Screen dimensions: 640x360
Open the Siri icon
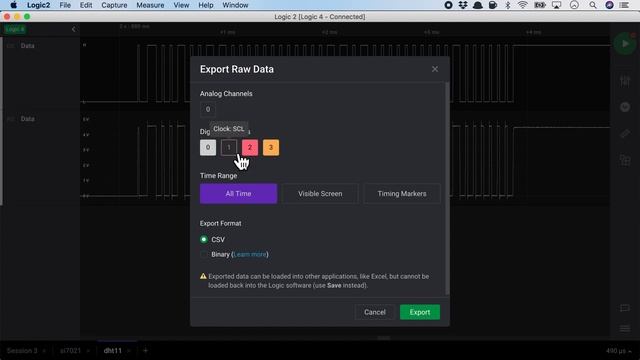[x=609, y=5]
